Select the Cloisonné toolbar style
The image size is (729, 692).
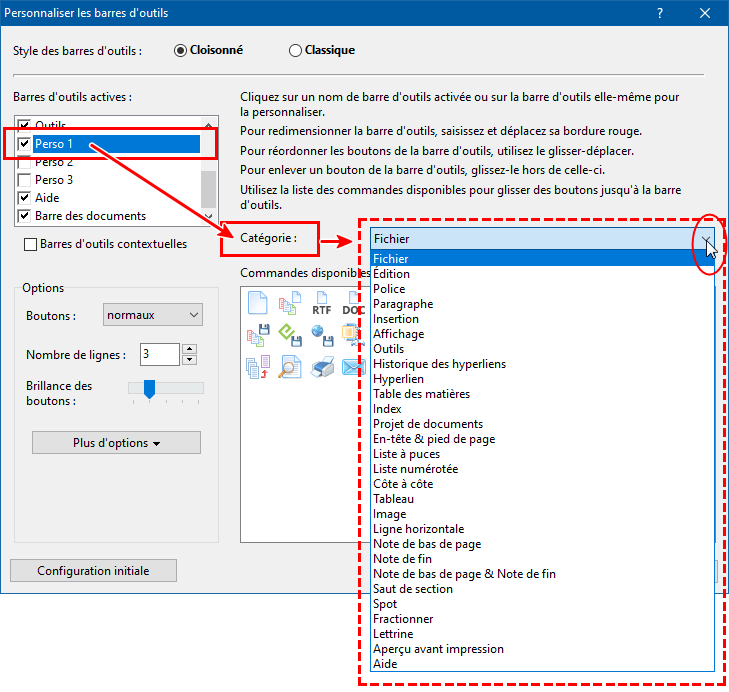[x=180, y=50]
